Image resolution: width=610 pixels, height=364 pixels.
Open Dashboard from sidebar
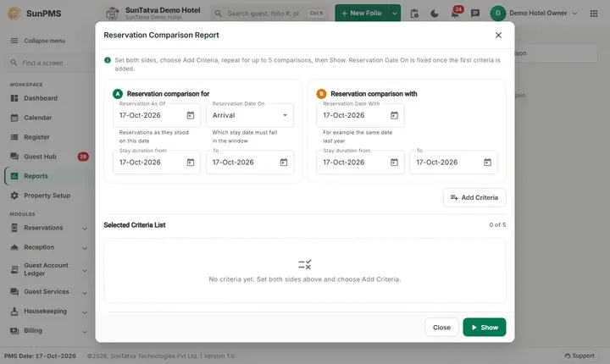point(41,98)
